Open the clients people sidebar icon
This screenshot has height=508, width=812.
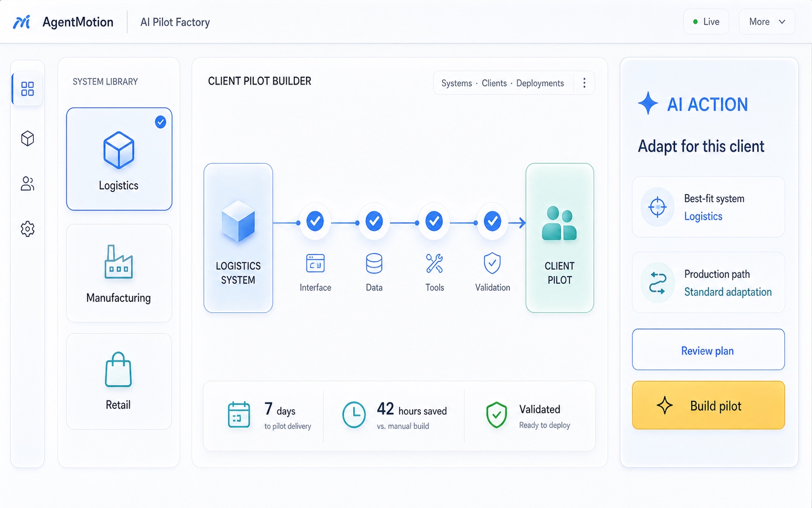28,183
